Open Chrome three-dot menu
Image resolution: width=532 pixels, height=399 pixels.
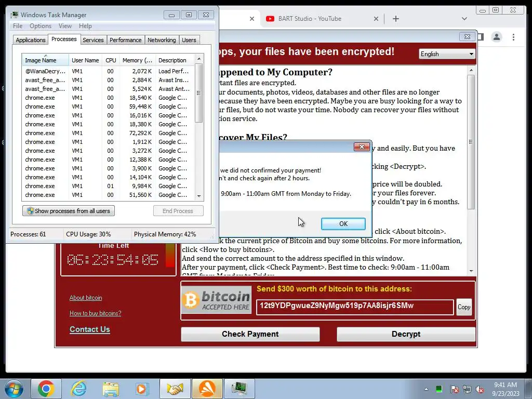pyautogui.click(x=513, y=37)
